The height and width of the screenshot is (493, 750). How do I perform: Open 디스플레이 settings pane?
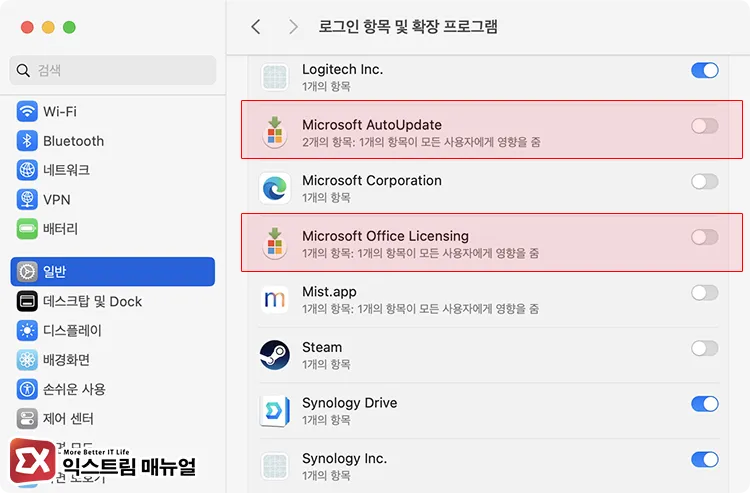[113, 330]
